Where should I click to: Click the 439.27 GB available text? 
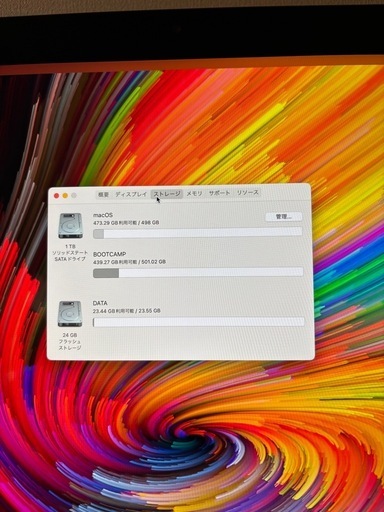point(129,262)
